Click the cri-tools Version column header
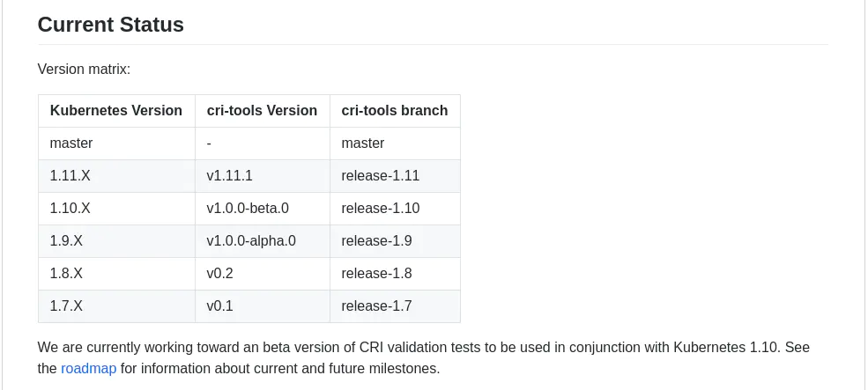This screenshot has height=390, width=868. (x=262, y=111)
